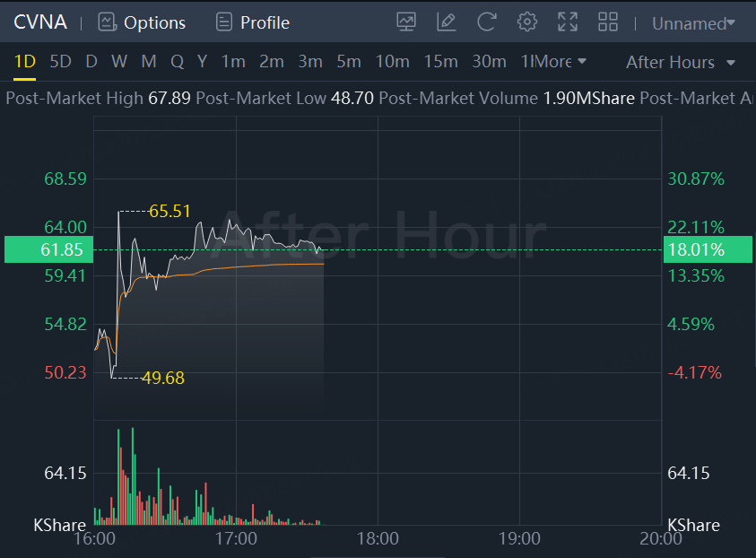This screenshot has width=756, height=558.
Task: Open the multi-chart grid layout
Action: click(608, 22)
